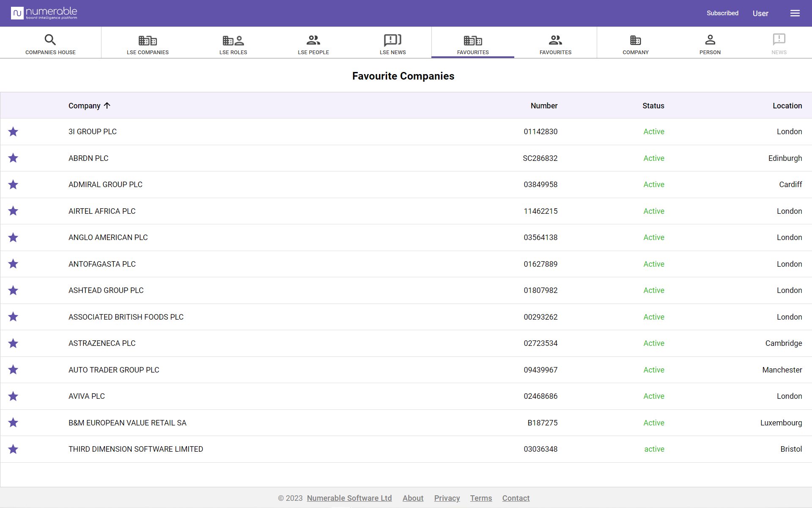
Task: Toggle ANGLO AMERICAN PLC favourite star
Action: (x=13, y=237)
